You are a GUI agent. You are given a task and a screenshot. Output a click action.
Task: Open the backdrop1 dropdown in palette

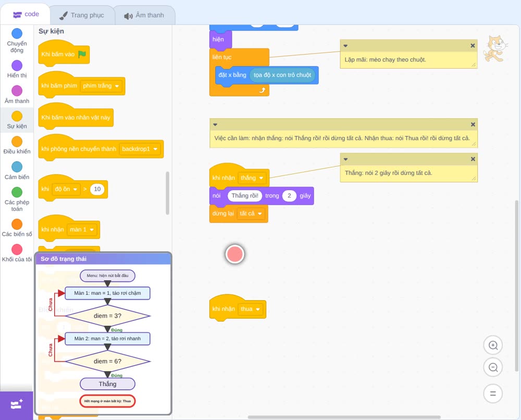point(140,149)
